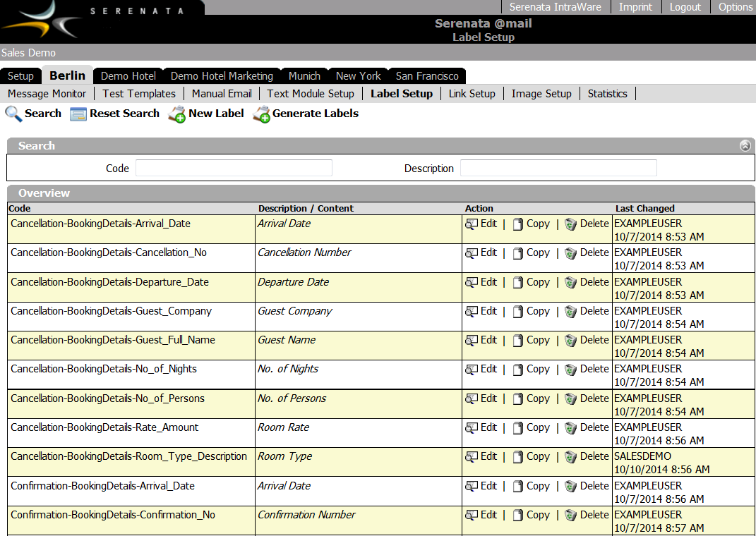Open the Imprint link
The image size is (756, 536).
tap(635, 7)
